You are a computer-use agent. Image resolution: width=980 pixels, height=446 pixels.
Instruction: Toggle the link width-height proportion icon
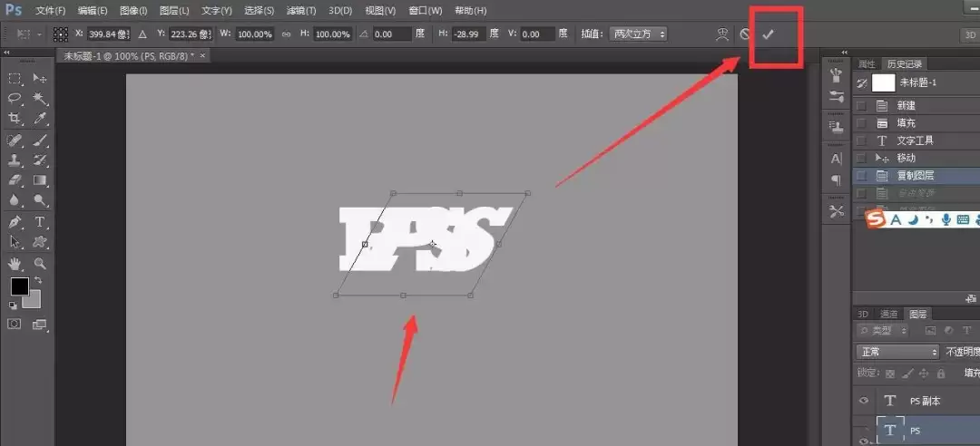286,34
